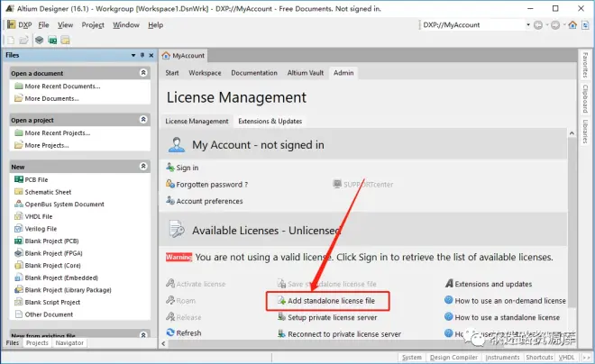Viewport: 595px width, 364px height.
Task: Open the Favorites side panel
Action: pyautogui.click(x=585, y=65)
